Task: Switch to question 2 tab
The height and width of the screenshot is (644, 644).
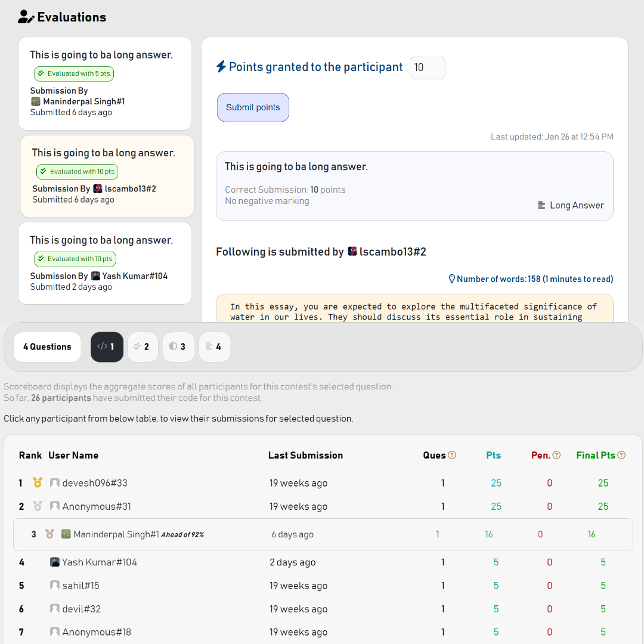Action: pyautogui.click(x=143, y=346)
